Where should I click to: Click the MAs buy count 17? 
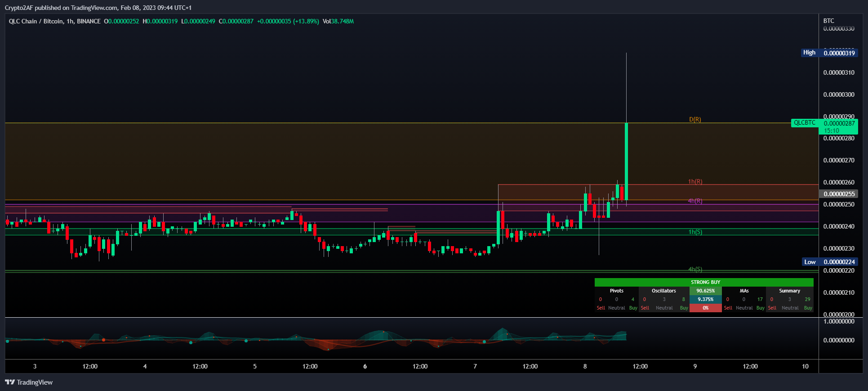[x=760, y=299]
